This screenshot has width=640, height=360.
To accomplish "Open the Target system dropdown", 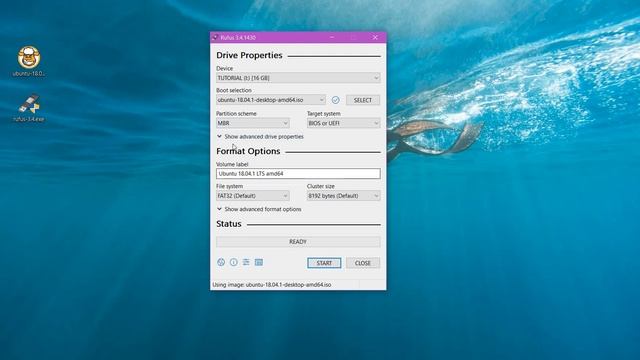I will 344,123.
